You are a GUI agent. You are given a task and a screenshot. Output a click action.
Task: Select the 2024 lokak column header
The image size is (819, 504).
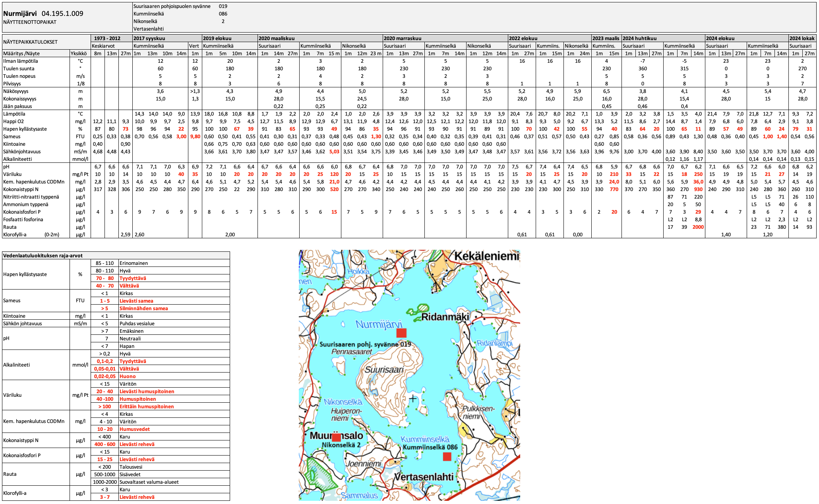pyautogui.click(x=802, y=38)
